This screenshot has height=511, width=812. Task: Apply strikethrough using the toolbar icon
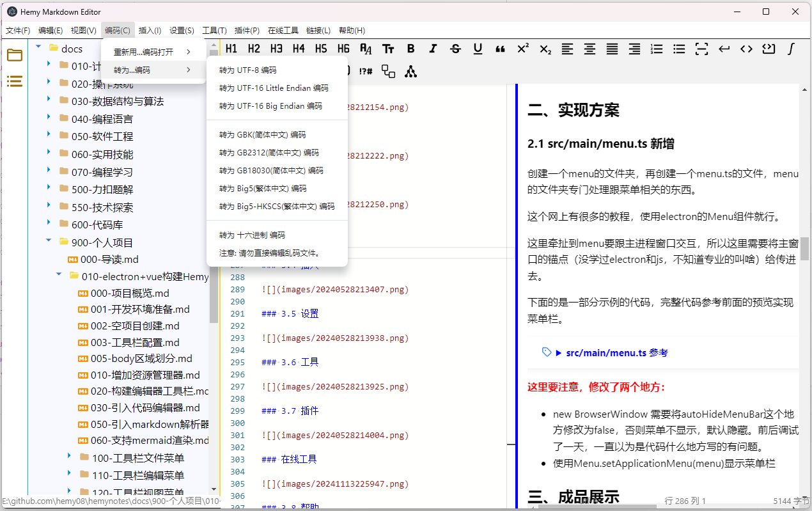(x=455, y=49)
